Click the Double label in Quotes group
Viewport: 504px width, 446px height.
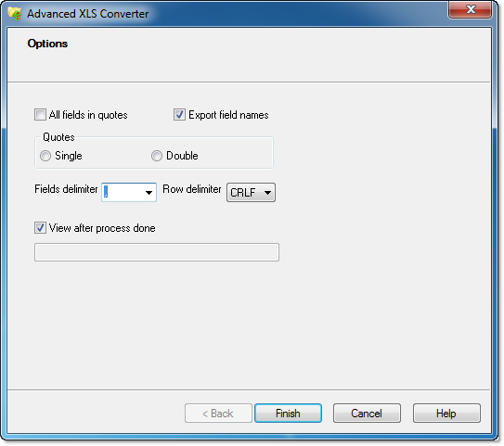182,156
